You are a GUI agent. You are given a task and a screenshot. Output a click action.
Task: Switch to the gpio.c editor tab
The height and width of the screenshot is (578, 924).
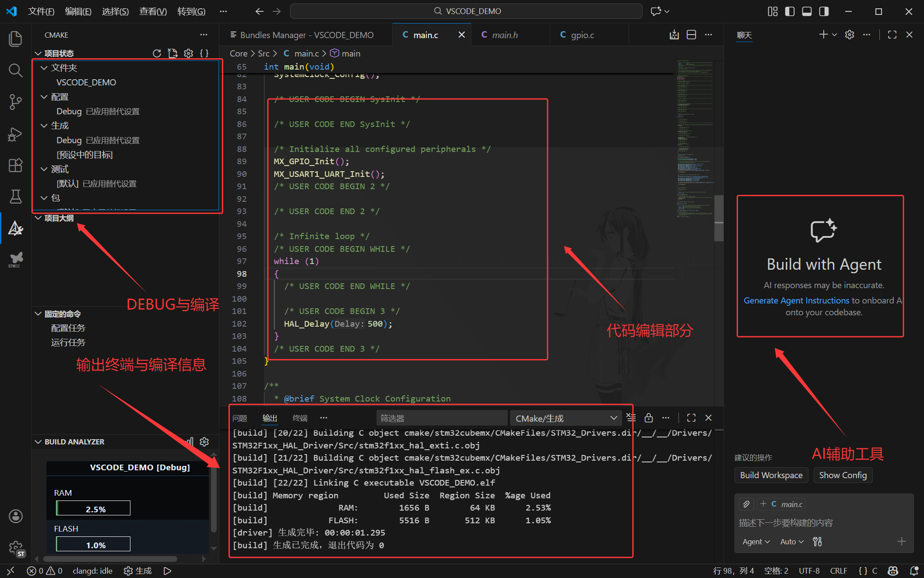[582, 35]
